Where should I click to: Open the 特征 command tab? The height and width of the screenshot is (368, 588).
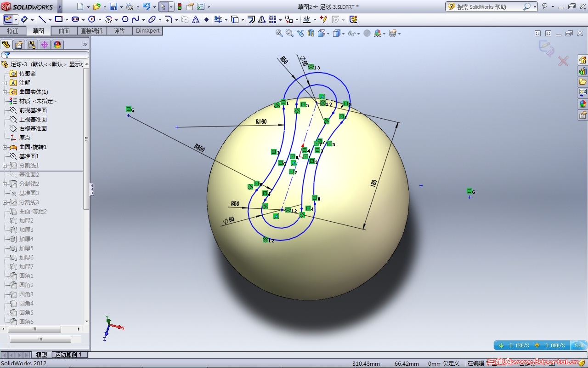click(13, 31)
